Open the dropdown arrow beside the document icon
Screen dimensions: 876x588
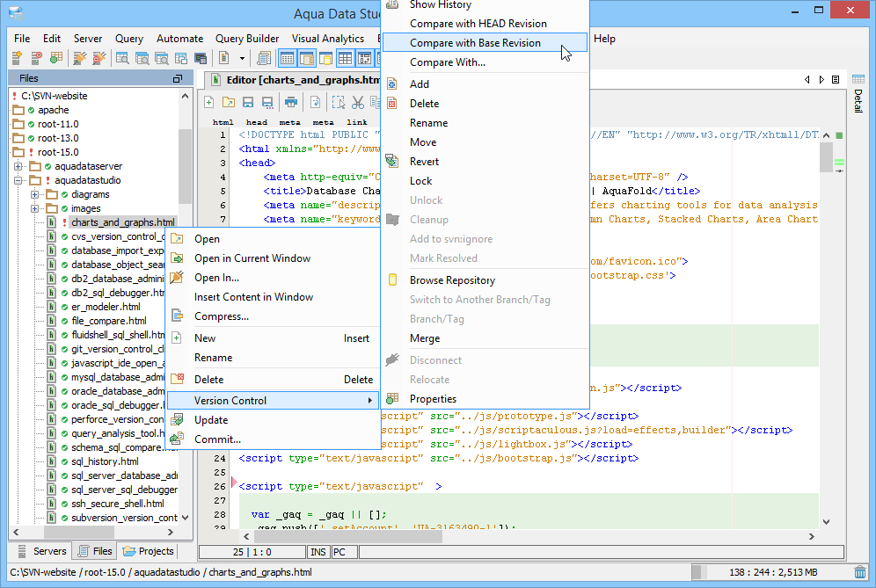pos(242,58)
